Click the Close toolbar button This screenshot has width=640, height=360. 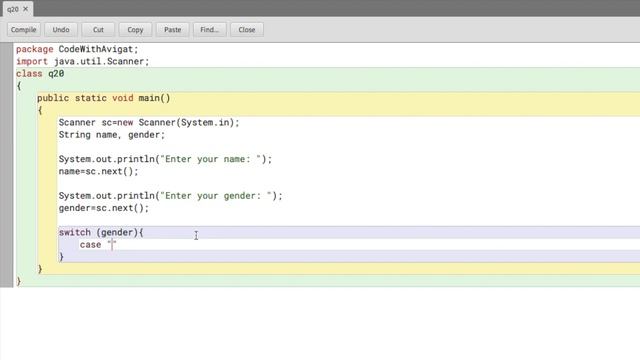pyautogui.click(x=247, y=30)
